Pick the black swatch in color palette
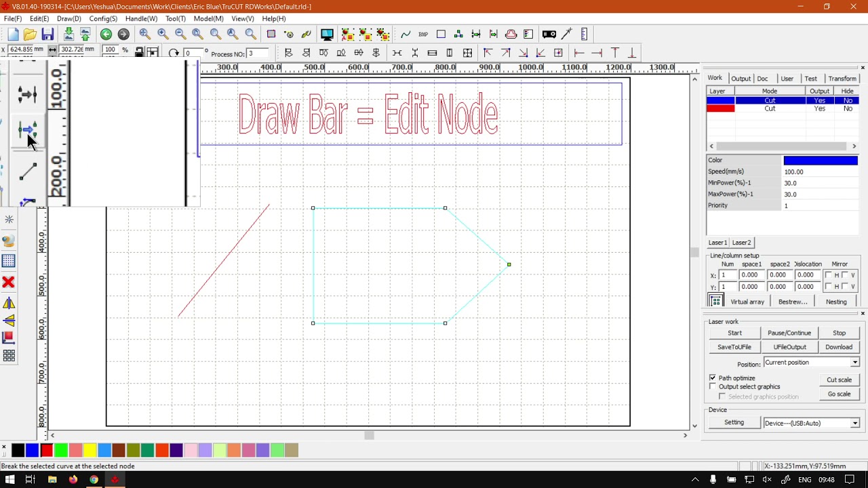 point(18,450)
